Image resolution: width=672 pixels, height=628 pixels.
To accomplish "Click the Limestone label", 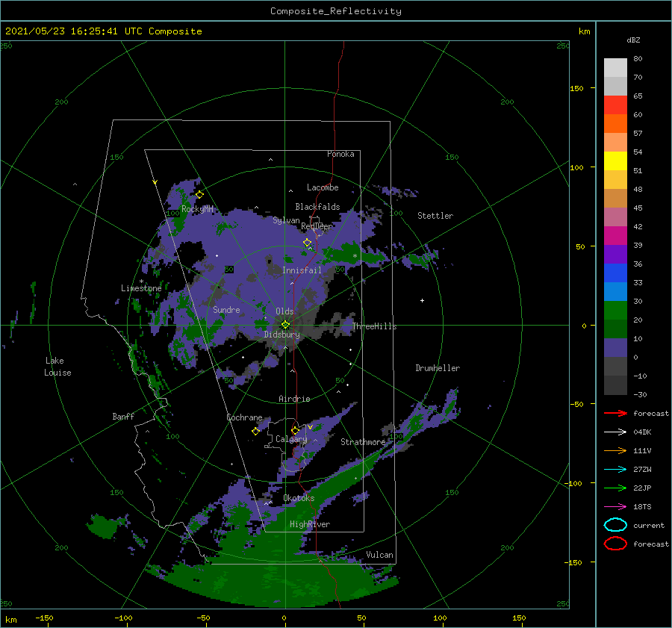I will click(x=141, y=288).
